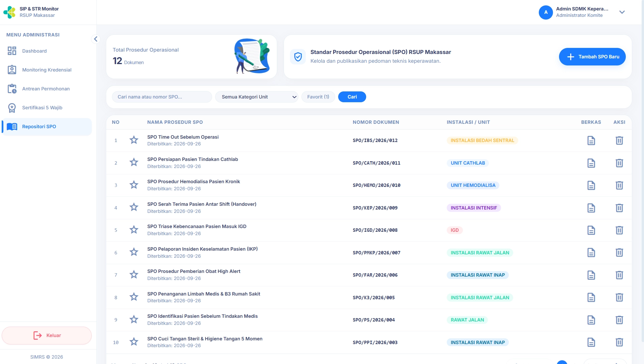Toggle the Favorit (1) filter
Image resolution: width=644 pixels, height=364 pixels.
(318, 97)
